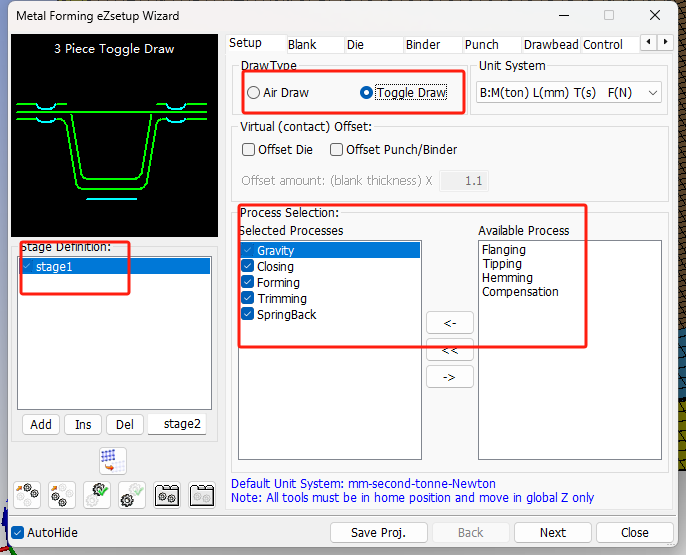Click gear icon with faded checkmark
The height and width of the screenshot is (555, 686).
point(132,495)
